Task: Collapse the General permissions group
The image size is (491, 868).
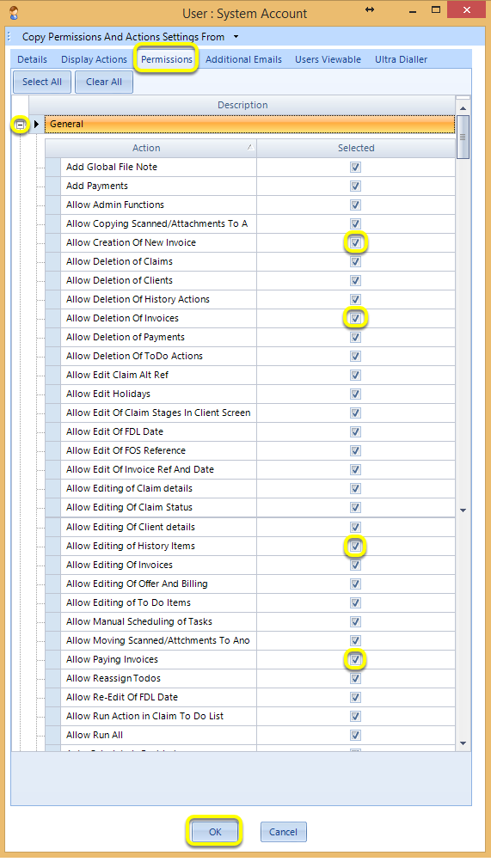Action: (21, 125)
